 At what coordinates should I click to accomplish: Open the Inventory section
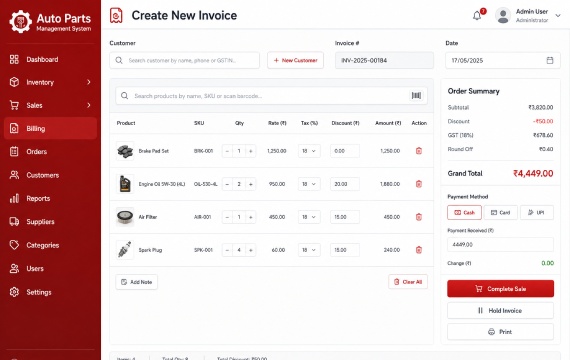tap(50, 82)
